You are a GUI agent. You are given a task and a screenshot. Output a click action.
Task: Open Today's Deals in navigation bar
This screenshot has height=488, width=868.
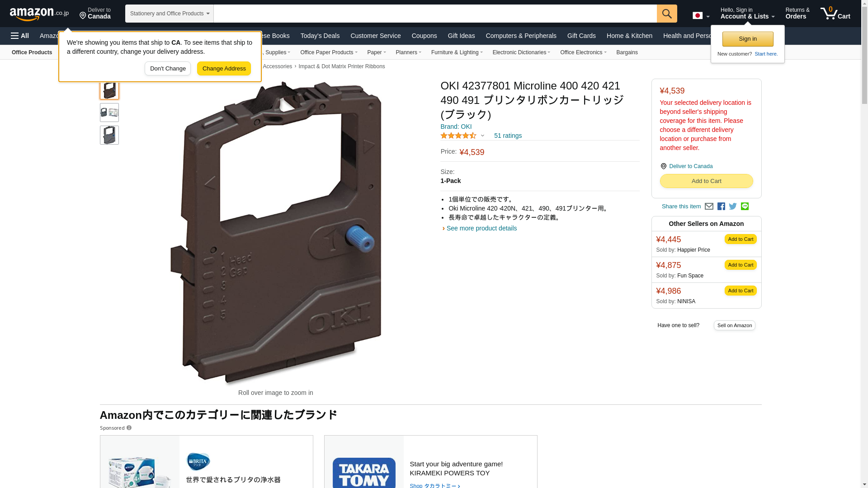pyautogui.click(x=320, y=36)
